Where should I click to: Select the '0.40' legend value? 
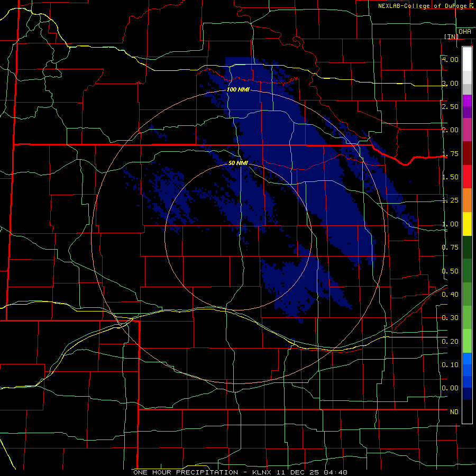[x=450, y=295]
